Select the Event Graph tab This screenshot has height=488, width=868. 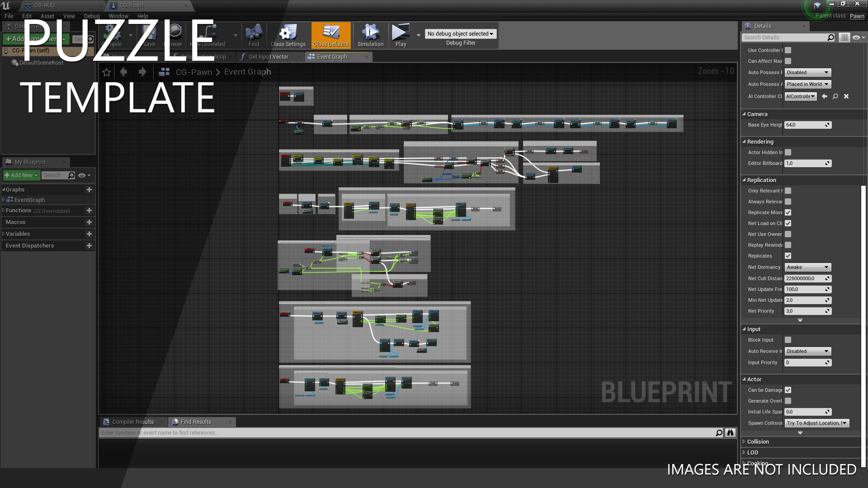click(x=332, y=56)
